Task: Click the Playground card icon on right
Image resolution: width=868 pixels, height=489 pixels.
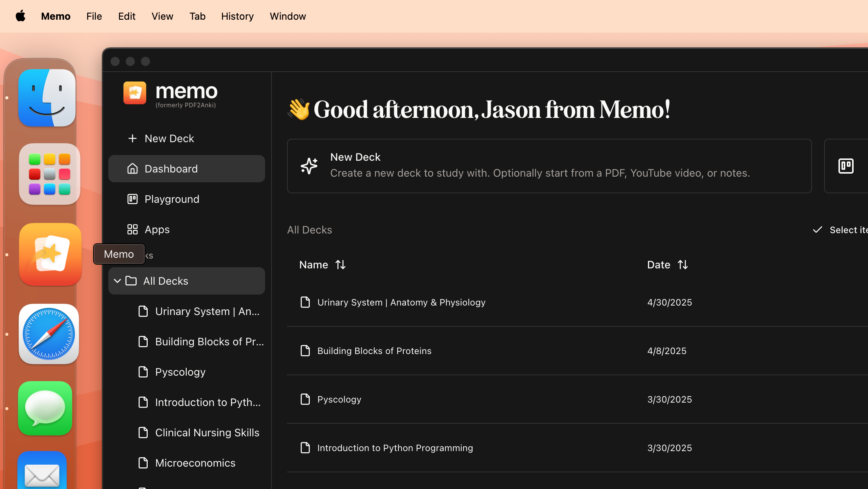Action: pos(846,166)
